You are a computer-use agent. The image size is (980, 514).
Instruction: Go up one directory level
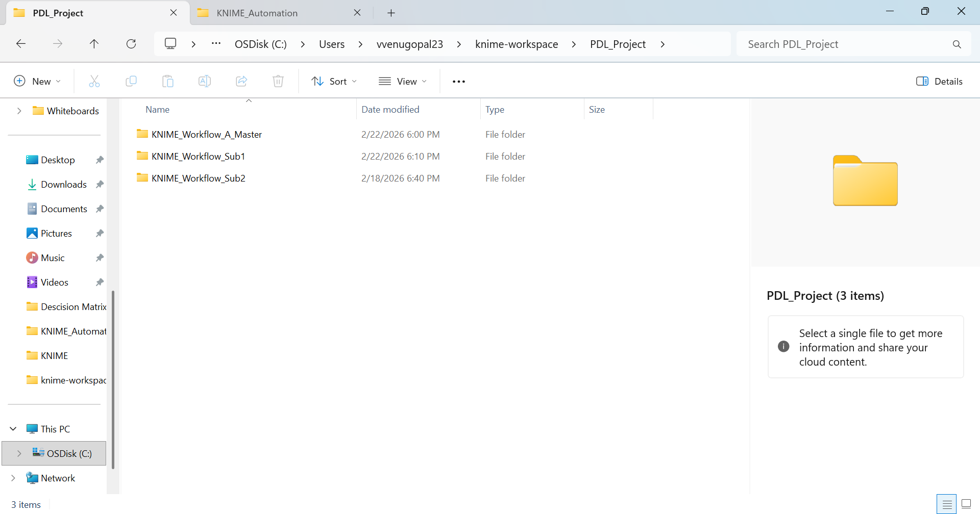click(94, 44)
